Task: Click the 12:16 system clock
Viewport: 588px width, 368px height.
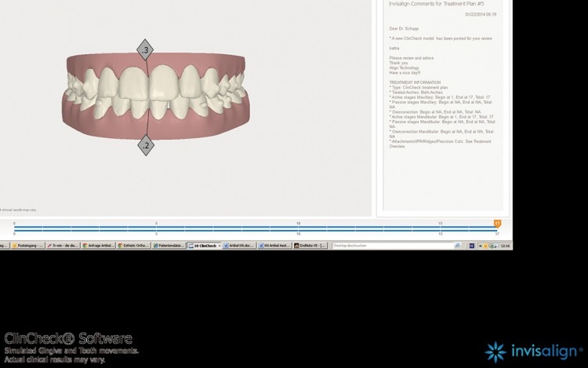Action: [x=505, y=246]
